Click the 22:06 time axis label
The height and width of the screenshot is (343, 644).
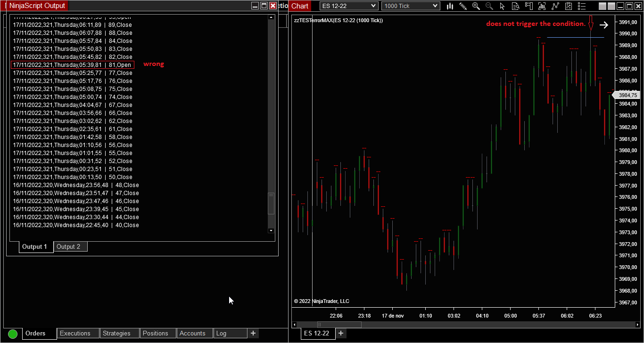pyautogui.click(x=336, y=316)
